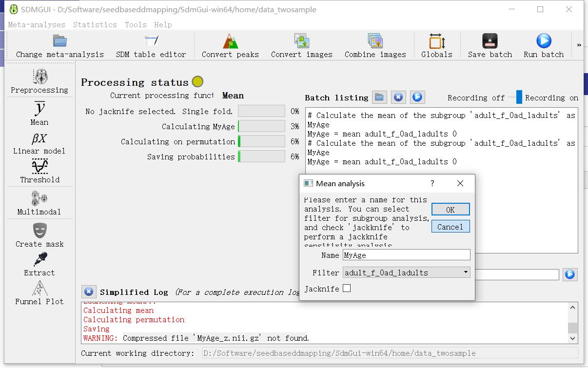
Task: Click the Name input field
Action: pyautogui.click(x=407, y=255)
